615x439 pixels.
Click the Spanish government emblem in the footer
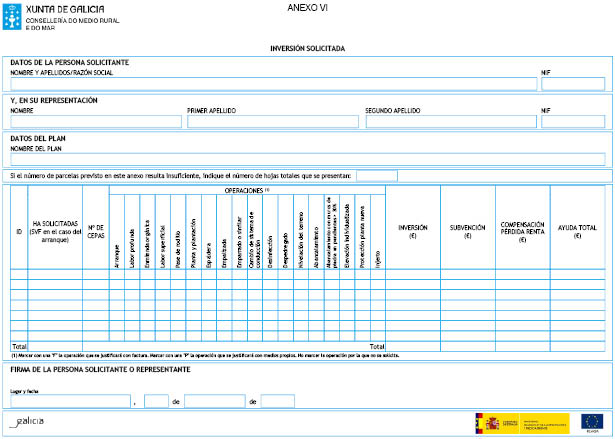pos(494,422)
